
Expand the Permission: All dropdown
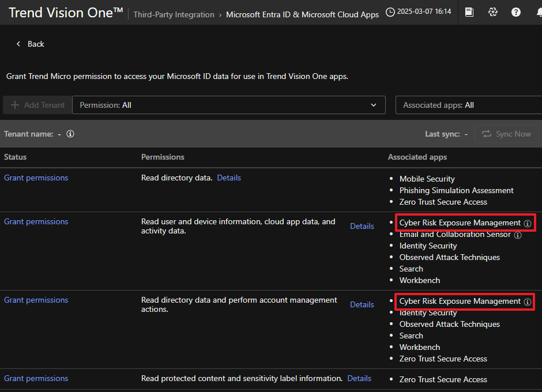pyautogui.click(x=228, y=105)
